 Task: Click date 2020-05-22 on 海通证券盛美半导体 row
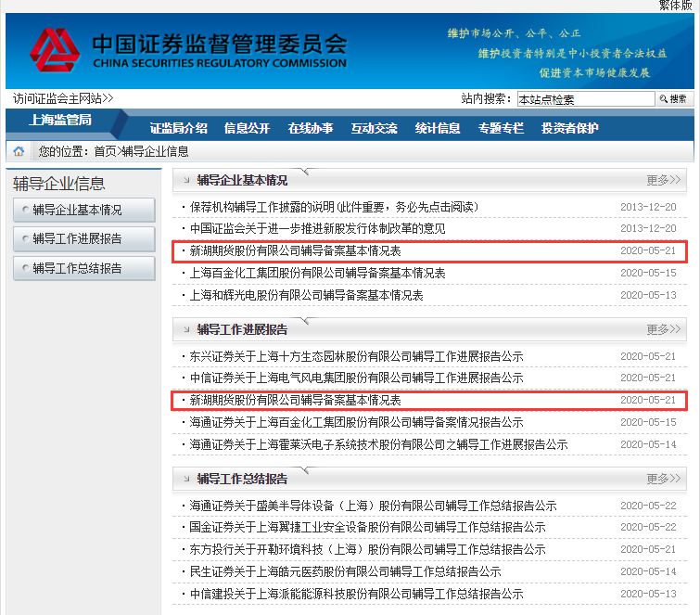point(648,506)
